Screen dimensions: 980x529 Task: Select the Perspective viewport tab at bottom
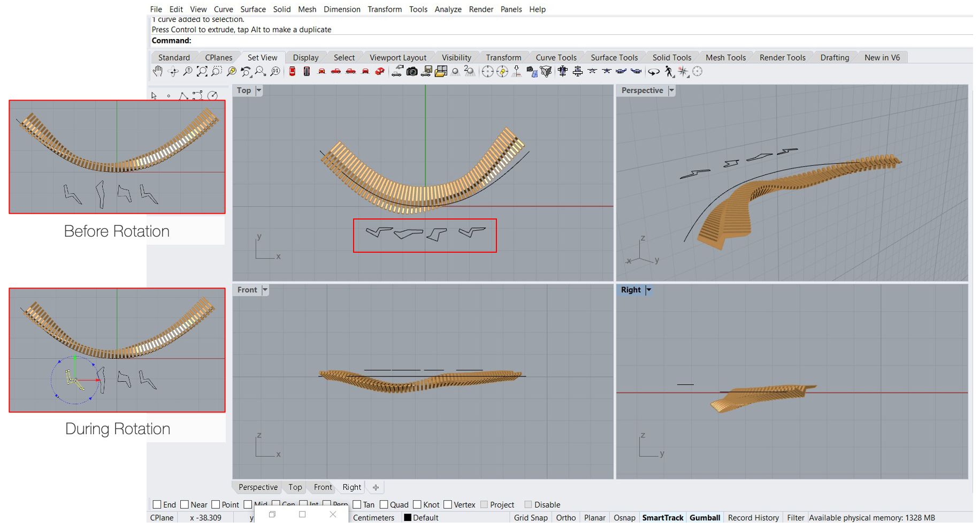point(258,487)
